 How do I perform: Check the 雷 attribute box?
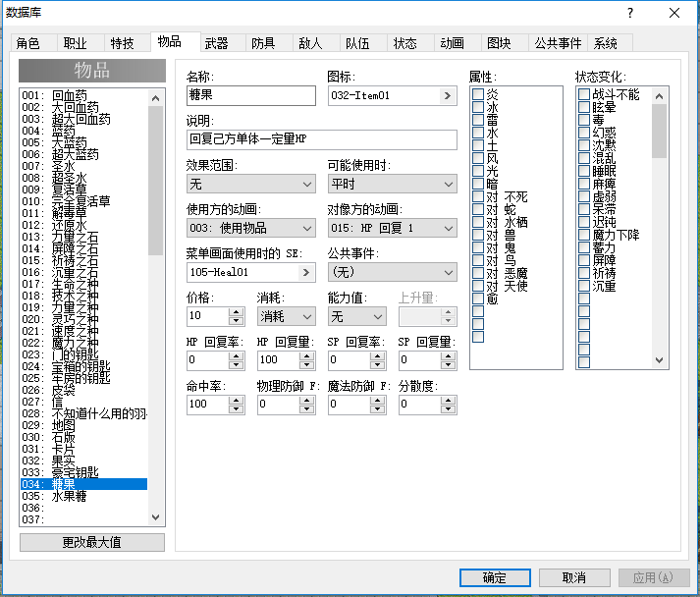478,120
